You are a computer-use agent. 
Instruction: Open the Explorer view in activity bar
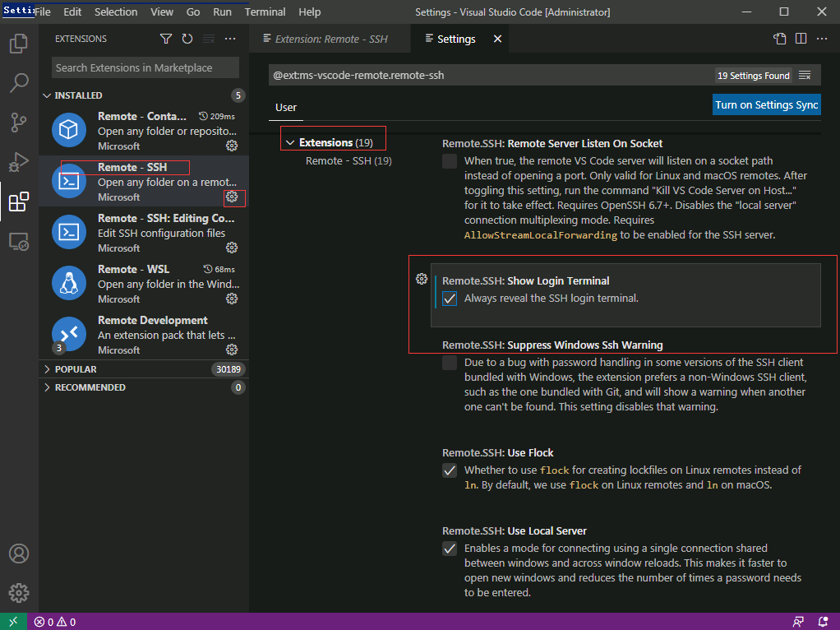click(x=19, y=44)
